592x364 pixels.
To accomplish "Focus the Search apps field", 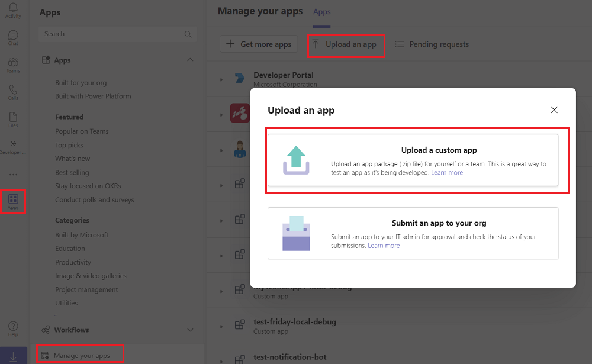I will pos(117,34).
